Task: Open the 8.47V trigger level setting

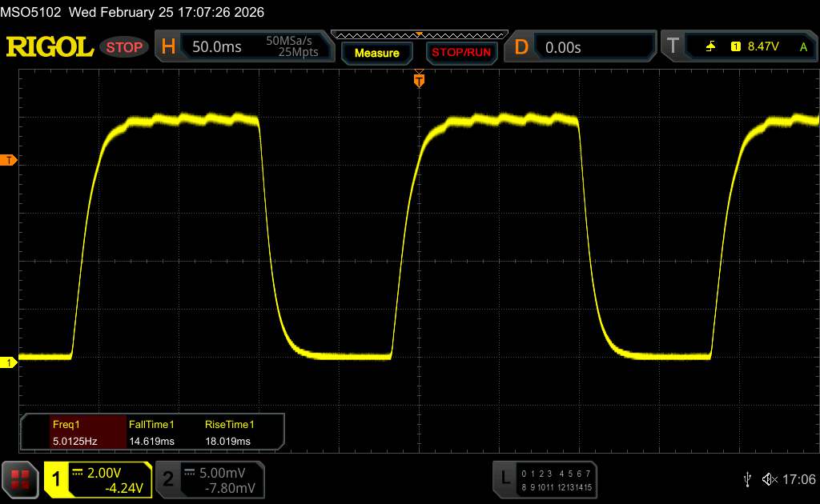Action: pos(762,47)
